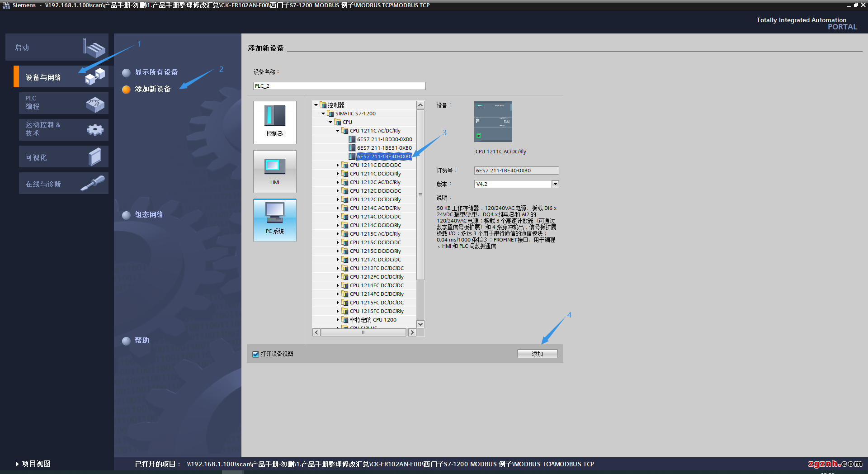
Task: Collapse the SIMATIC S7-1200 tree node
Action: pos(323,114)
